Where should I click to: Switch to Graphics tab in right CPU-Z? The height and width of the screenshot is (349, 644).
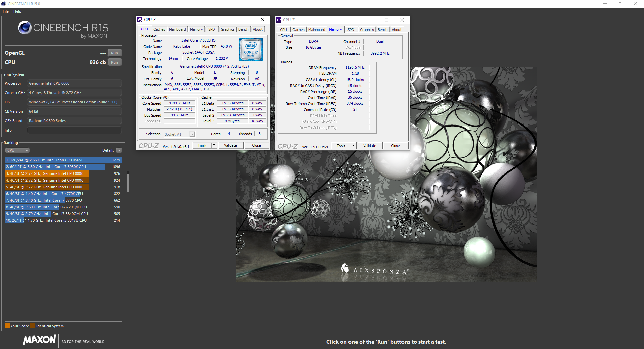pos(367,30)
